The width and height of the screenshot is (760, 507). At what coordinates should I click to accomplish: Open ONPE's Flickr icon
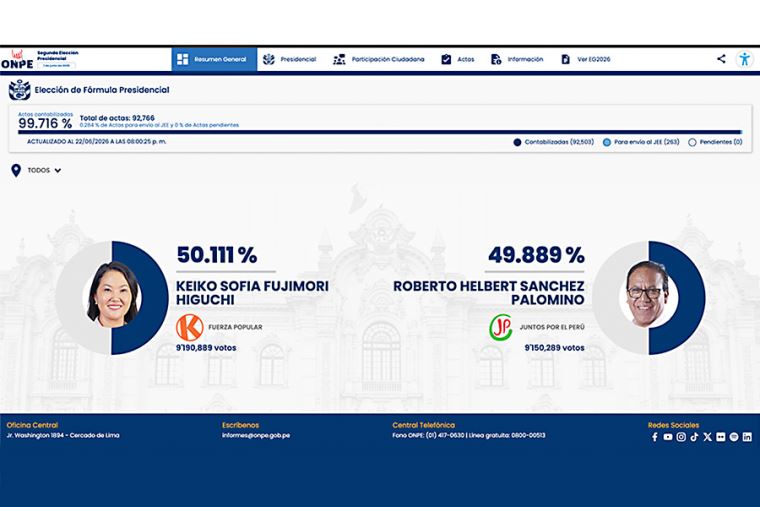[721, 437]
